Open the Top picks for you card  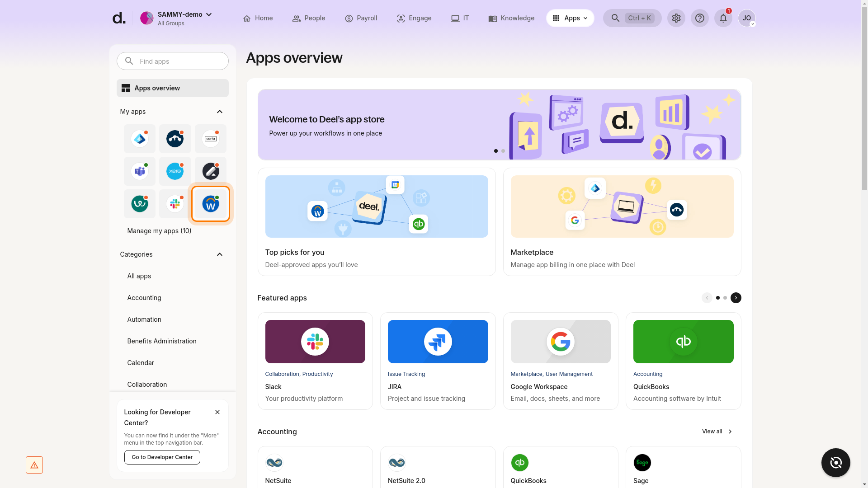pyautogui.click(x=377, y=222)
